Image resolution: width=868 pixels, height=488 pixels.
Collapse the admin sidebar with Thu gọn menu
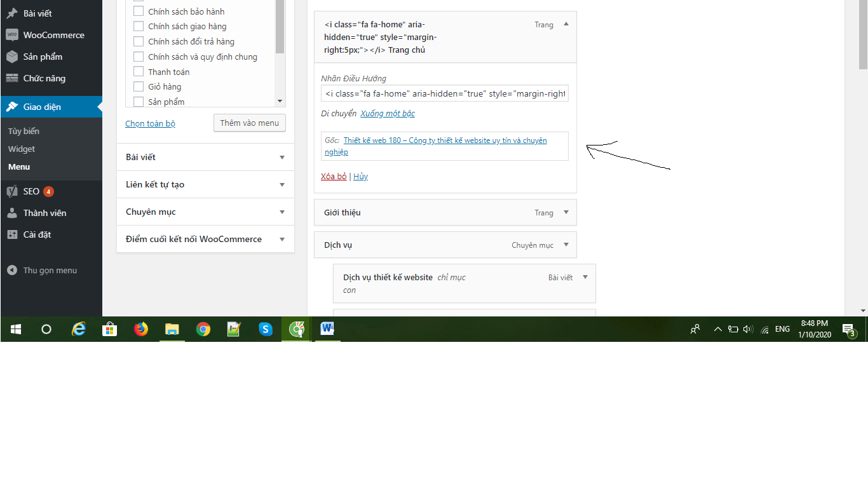point(13,269)
